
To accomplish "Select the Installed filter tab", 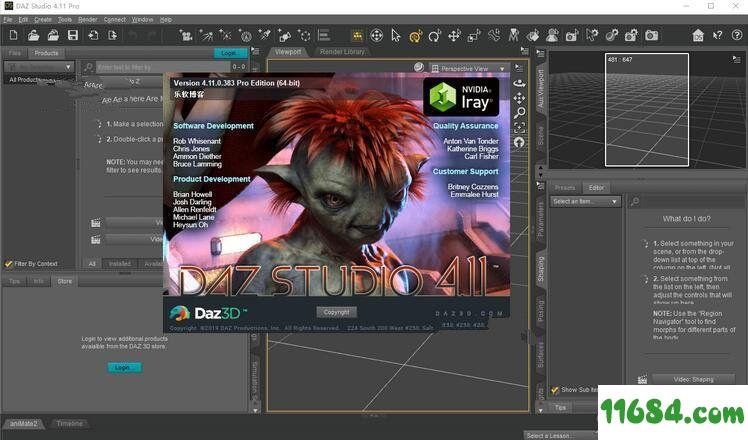I will (x=119, y=263).
